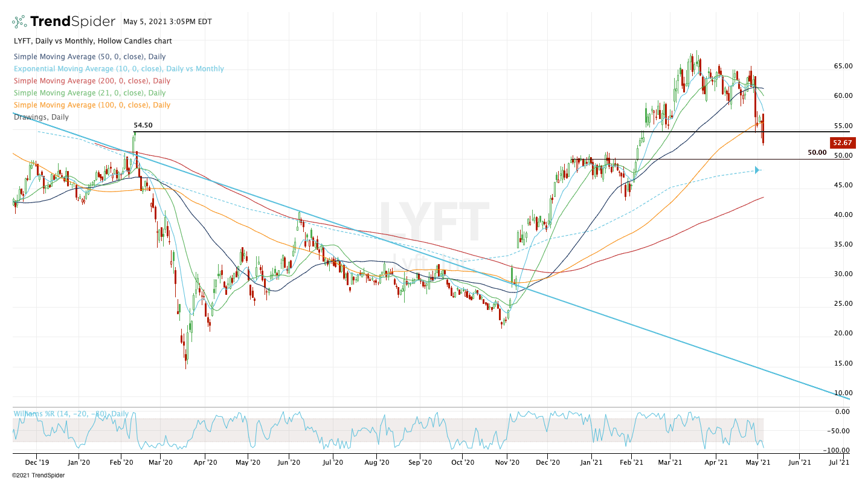The image size is (868, 481).
Task: Click the Apr '20 date axis label
Action: click(205, 462)
